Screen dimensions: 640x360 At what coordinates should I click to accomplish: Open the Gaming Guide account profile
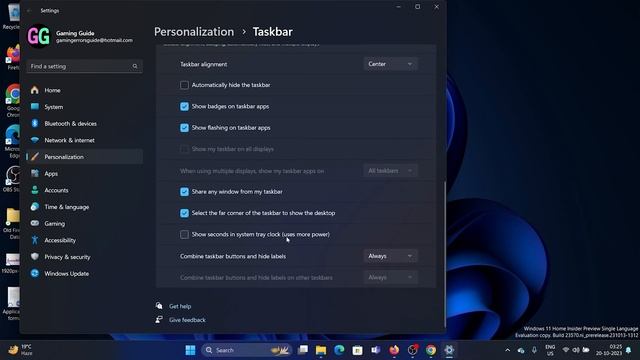point(80,36)
